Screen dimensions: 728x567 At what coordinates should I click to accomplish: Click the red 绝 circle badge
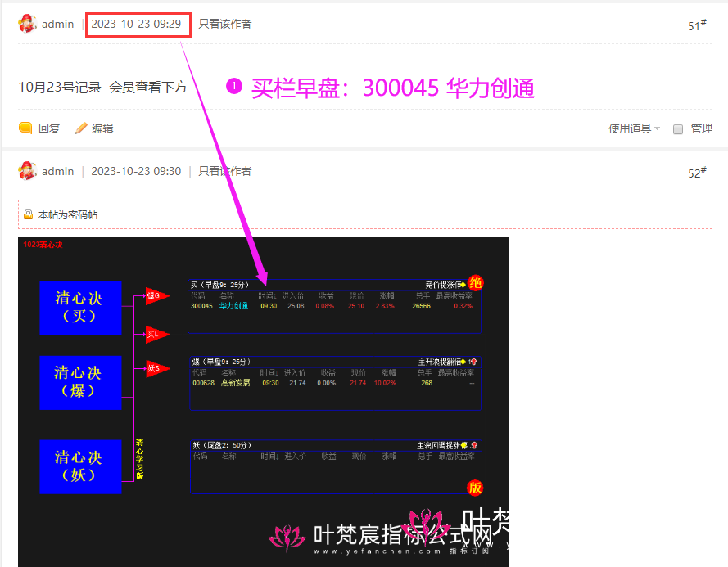point(476,282)
